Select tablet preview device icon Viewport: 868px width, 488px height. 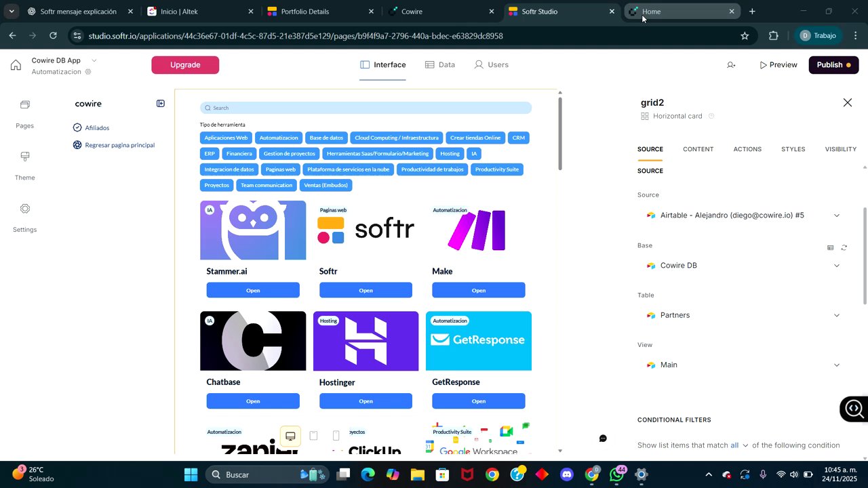coord(313,436)
